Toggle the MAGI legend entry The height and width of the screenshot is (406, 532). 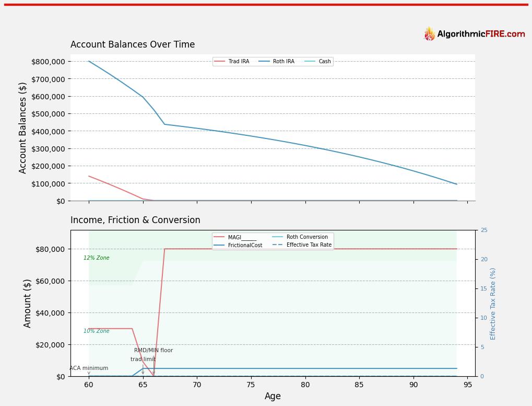click(241, 237)
